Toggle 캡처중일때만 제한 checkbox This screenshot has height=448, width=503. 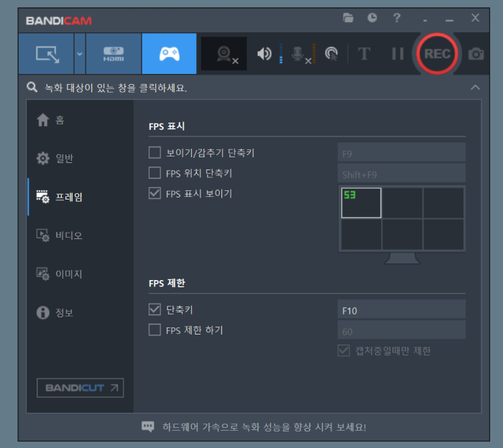click(343, 350)
